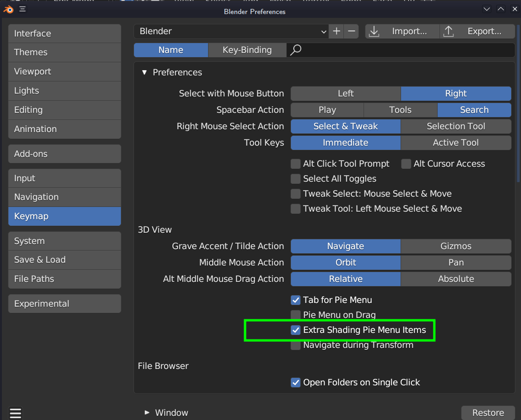
Task: Click the Blender logo icon in title bar
Action: click(x=8, y=9)
